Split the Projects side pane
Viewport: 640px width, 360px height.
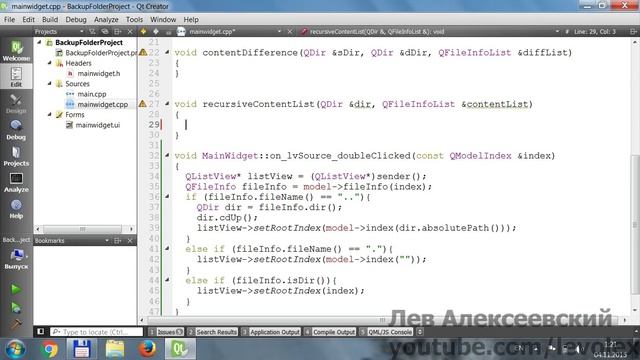[x=118, y=31]
